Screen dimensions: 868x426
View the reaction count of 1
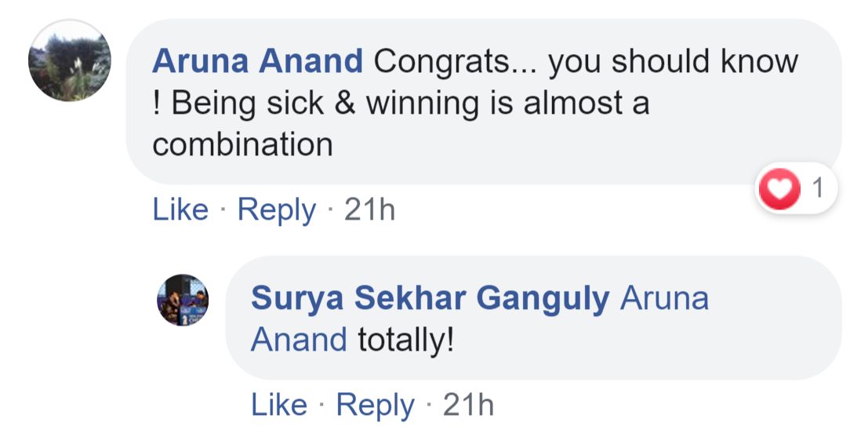coord(818,190)
